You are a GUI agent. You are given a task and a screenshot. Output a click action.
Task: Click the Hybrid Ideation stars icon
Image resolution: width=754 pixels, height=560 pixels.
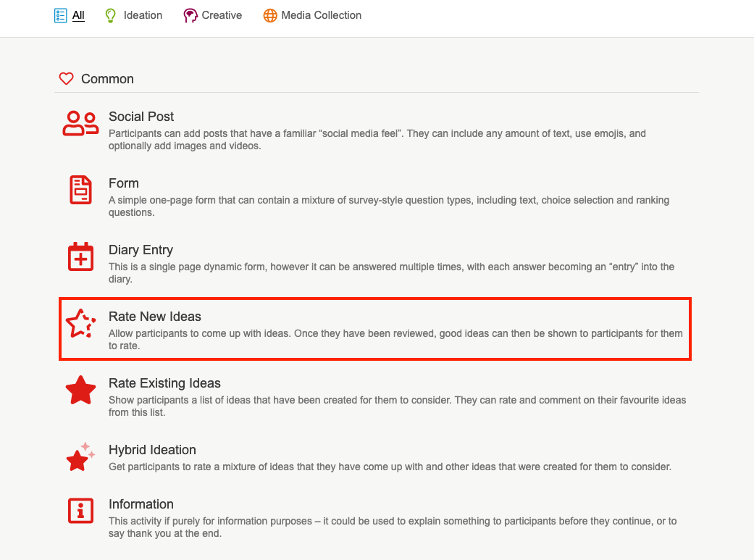pyautogui.click(x=80, y=457)
